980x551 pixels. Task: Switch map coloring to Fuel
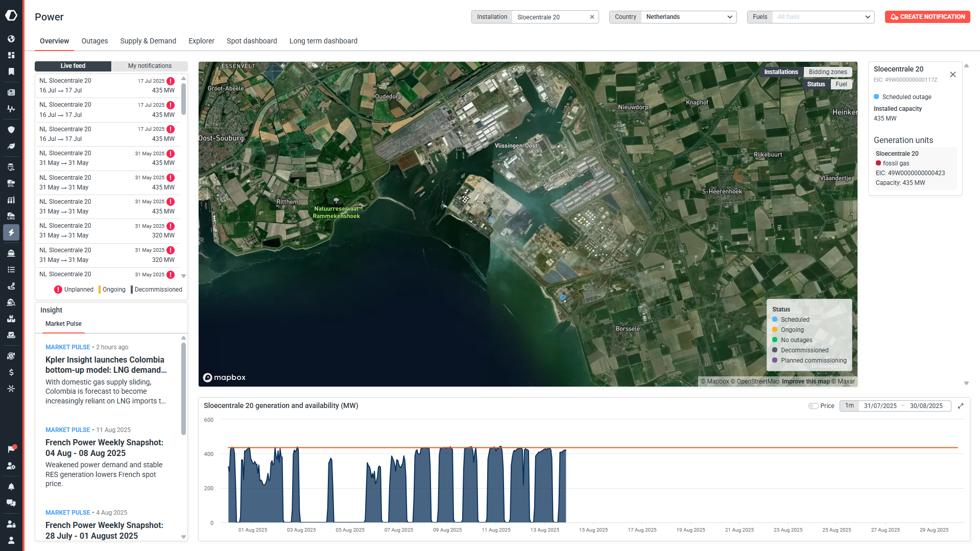pos(841,84)
